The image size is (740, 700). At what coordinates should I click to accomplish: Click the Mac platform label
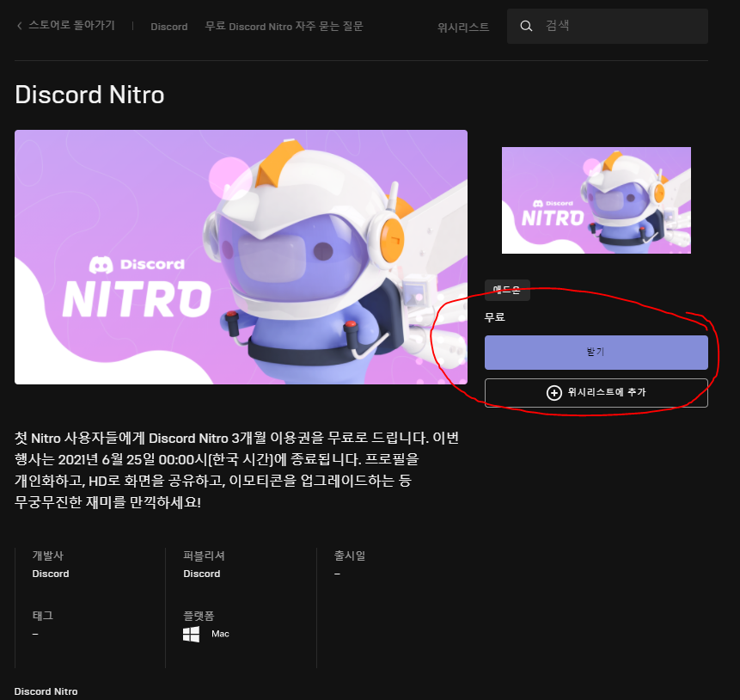[x=220, y=634]
